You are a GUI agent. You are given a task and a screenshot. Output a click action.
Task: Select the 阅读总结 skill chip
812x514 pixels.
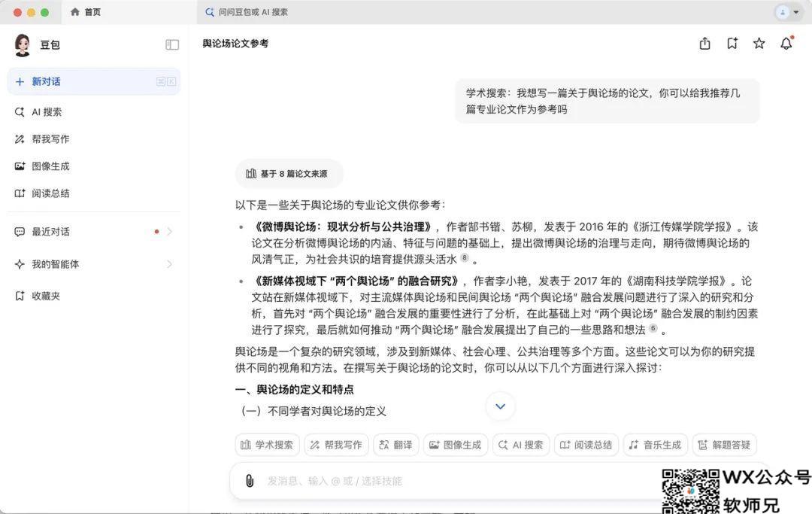586,445
